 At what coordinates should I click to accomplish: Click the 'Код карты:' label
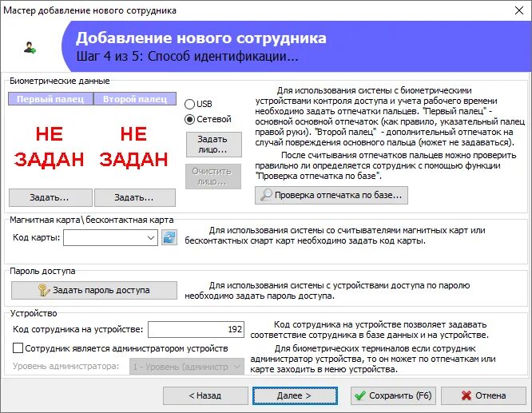point(36,237)
